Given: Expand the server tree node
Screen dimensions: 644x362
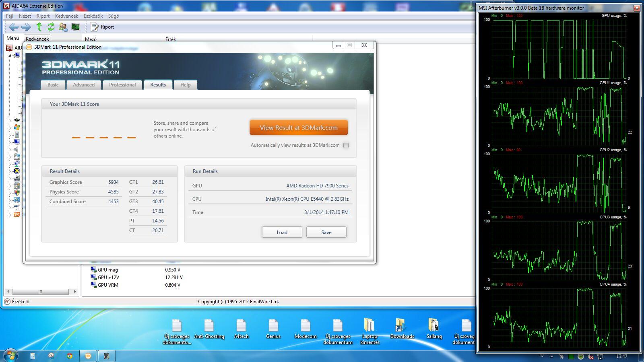Looking at the screenshot, I should 10,135.
